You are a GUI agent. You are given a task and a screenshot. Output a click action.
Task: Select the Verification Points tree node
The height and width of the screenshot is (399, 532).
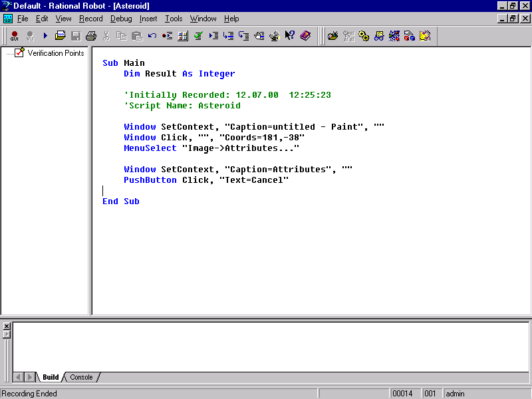tap(56, 53)
